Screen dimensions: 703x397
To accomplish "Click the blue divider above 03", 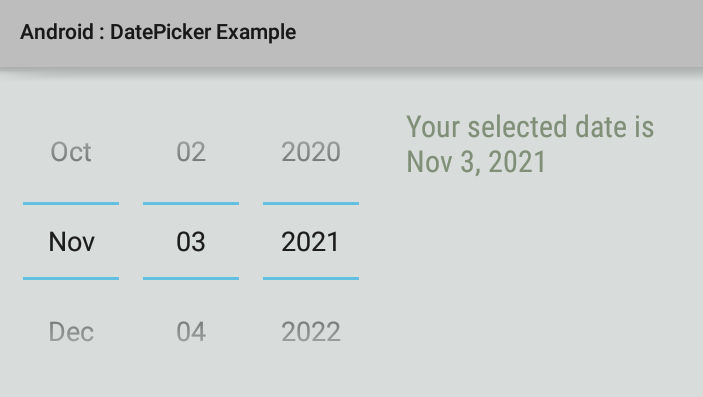I will [191, 204].
